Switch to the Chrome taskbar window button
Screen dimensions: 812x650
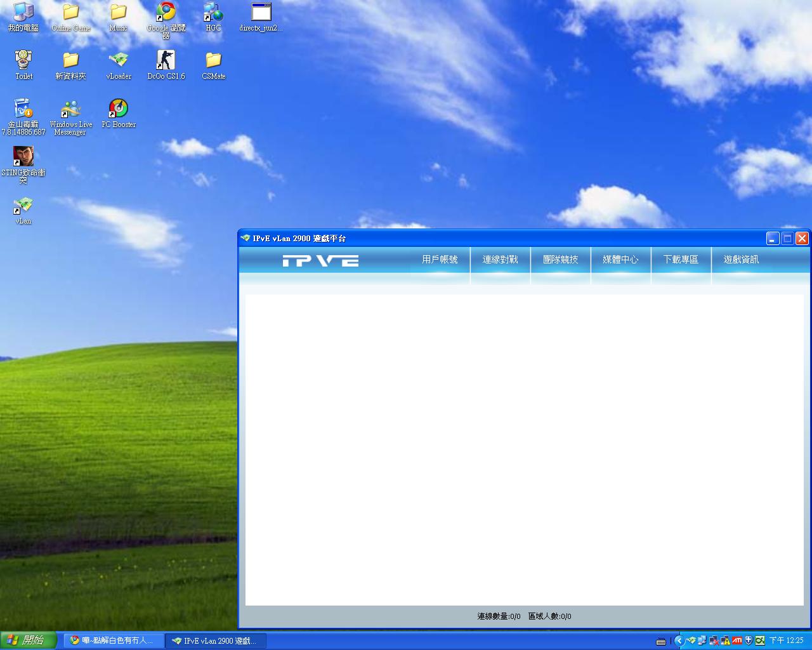[114, 641]
